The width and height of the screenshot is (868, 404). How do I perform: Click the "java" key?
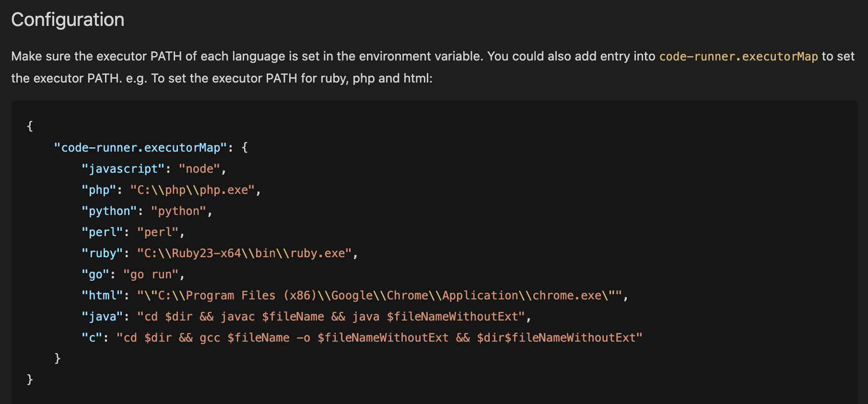(x=102, y=317)
